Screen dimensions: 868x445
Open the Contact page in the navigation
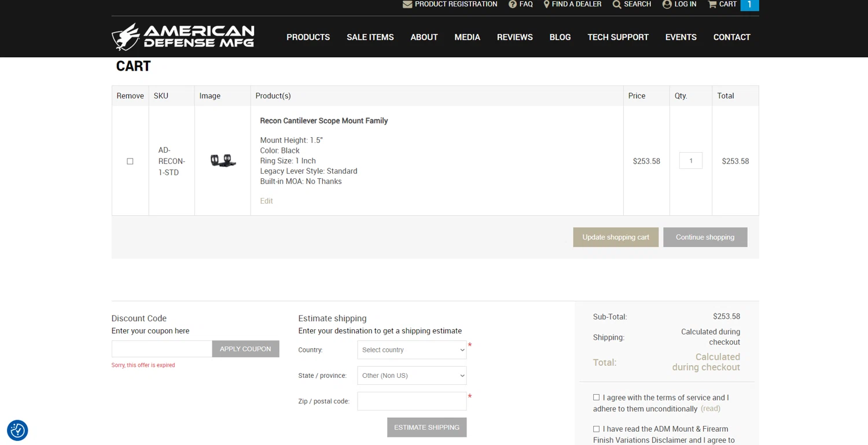click(732, 37)
